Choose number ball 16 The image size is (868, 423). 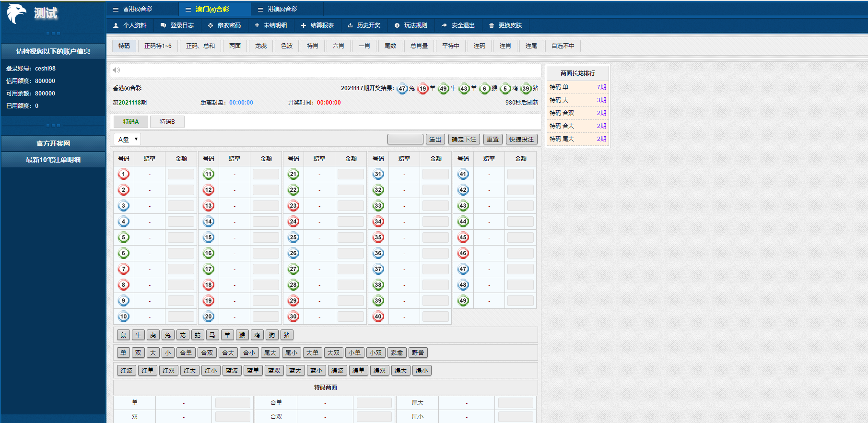click(x=209, y=253)
